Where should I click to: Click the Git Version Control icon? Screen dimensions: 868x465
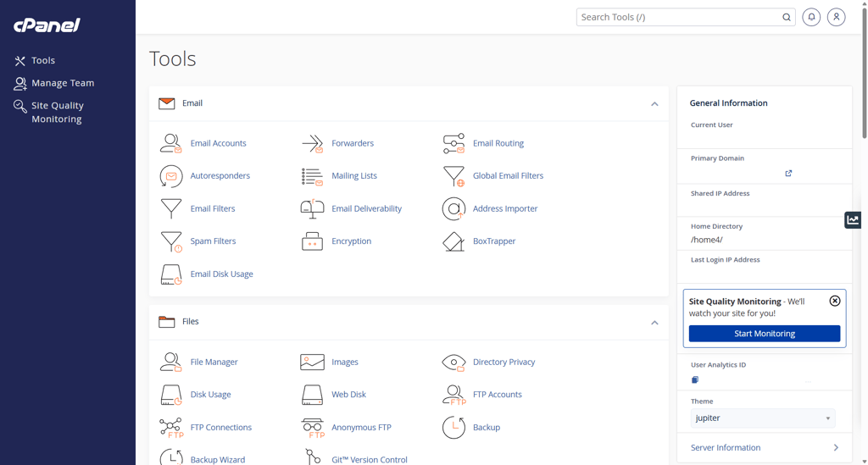point(312,458)
